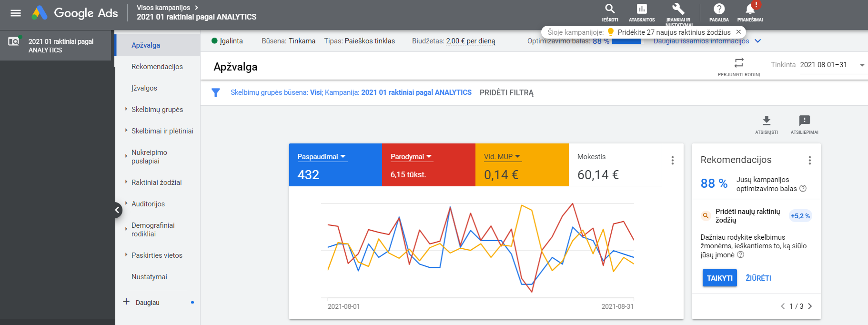Expand Demografiniai rodikliai section
868x325 pixels.
(126, 229)
